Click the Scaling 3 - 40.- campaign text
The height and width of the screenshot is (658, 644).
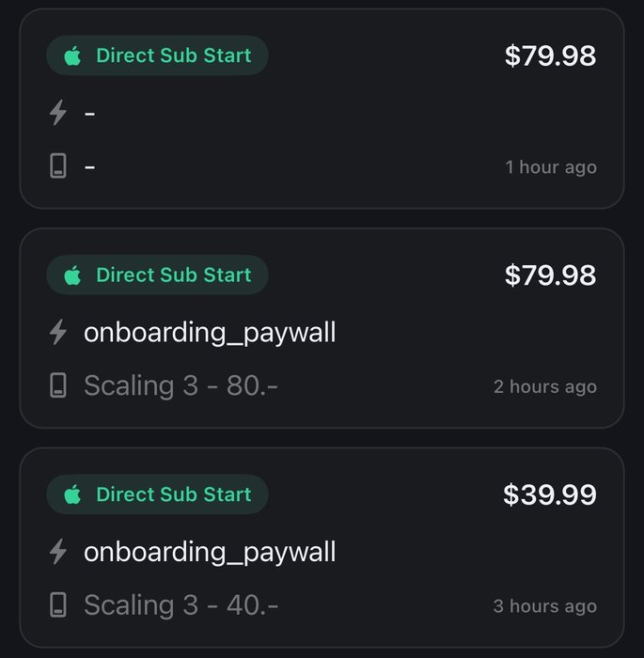[x=181, y=605]
